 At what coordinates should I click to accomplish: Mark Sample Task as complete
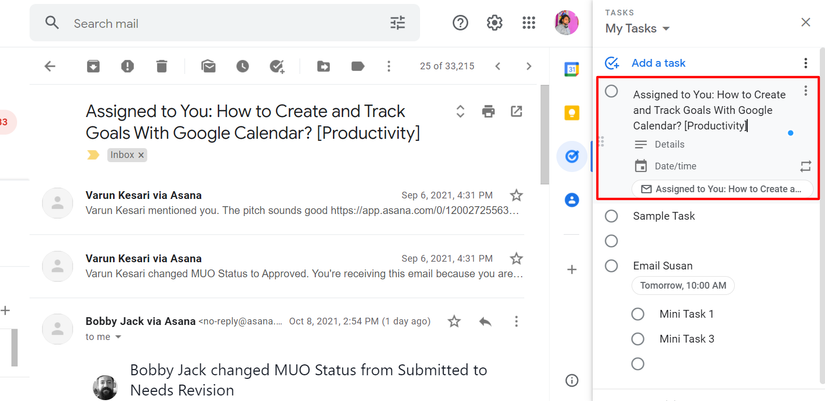pos(611,216)
